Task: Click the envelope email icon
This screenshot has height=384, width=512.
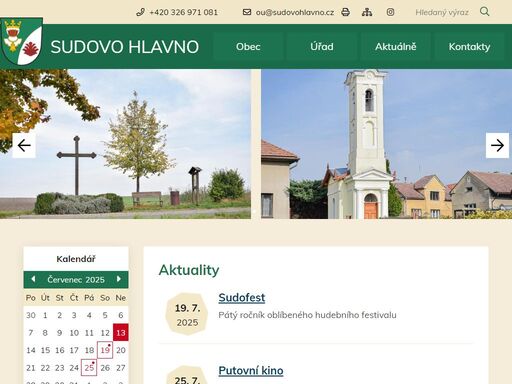Action: pos(247,12)
